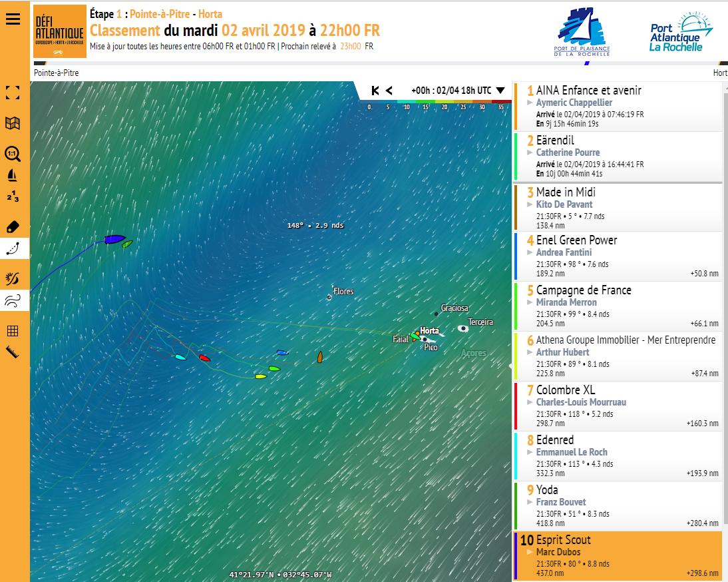Open the folded map layers icon
Viewport: 728px width, 582px height.
pyautogui.click(x=13, y=123)
